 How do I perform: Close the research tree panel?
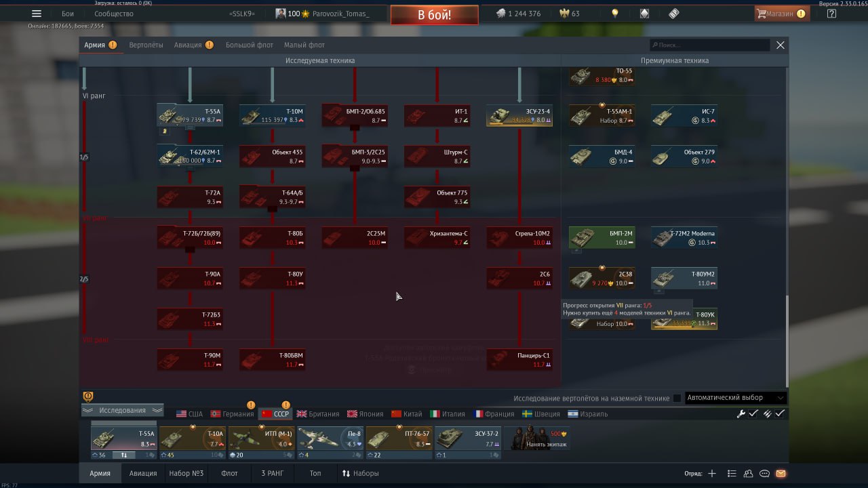781,45
